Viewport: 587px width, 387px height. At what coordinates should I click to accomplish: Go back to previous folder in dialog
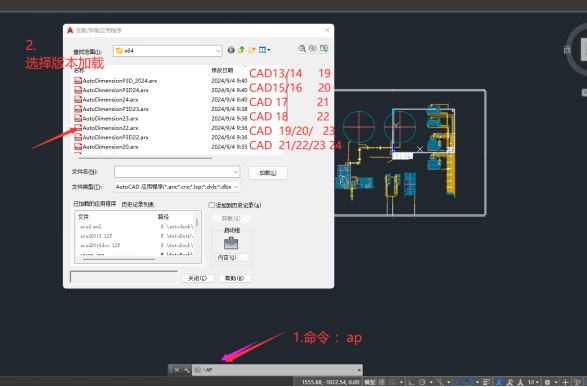(x=231, y=50)
